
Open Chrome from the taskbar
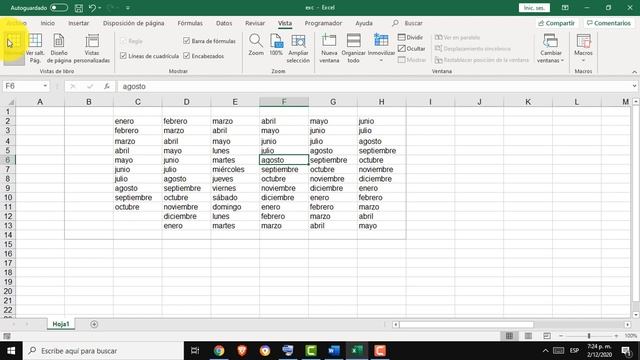[219, 351]
